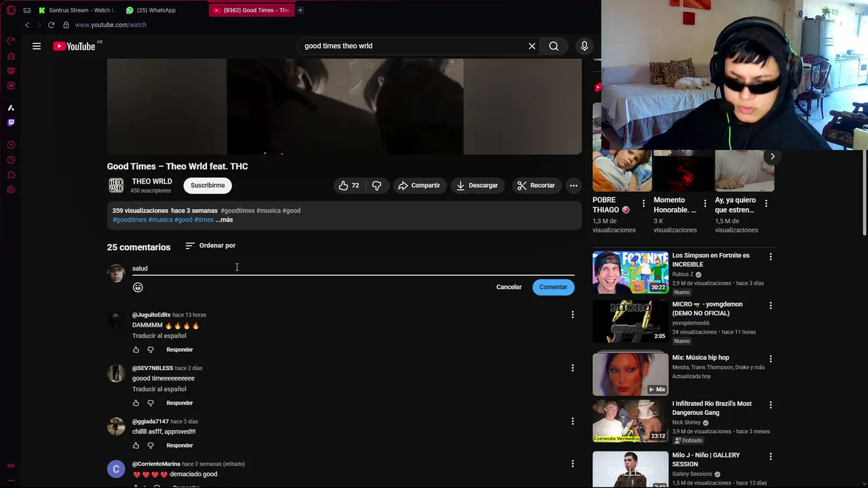868x488 pixels.
Task: Dislike the @JuguitoEdits comment
Action: coord(151,350)
